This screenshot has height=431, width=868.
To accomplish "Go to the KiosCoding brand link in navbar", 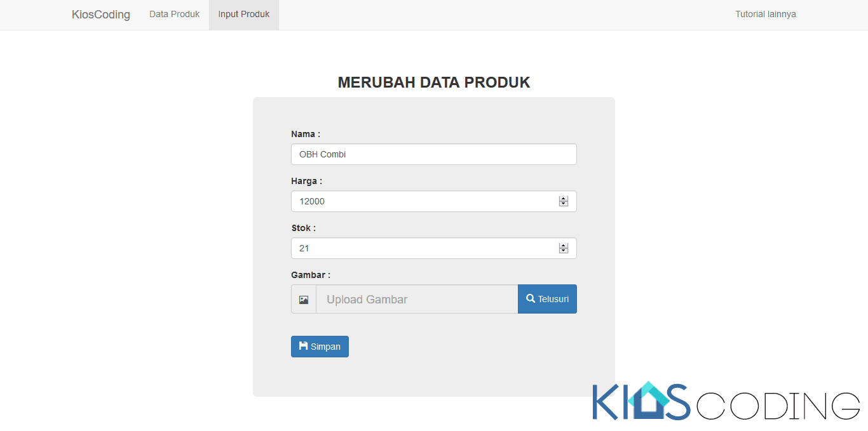I will [100, 14].
